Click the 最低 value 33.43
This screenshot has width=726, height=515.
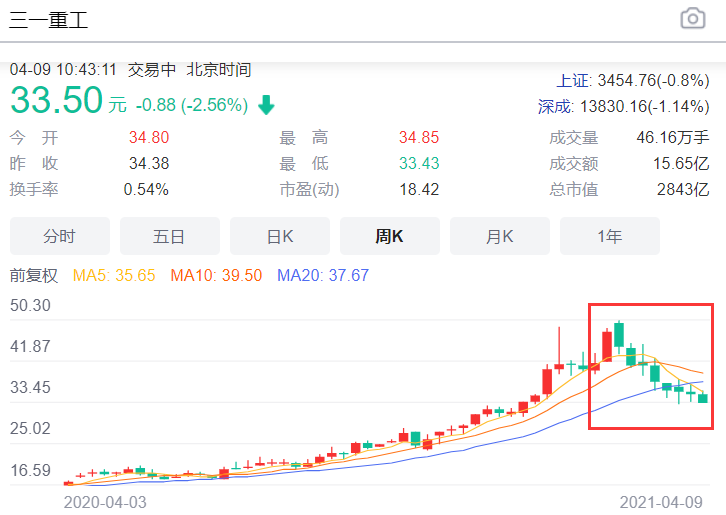(x=419, y=163)
